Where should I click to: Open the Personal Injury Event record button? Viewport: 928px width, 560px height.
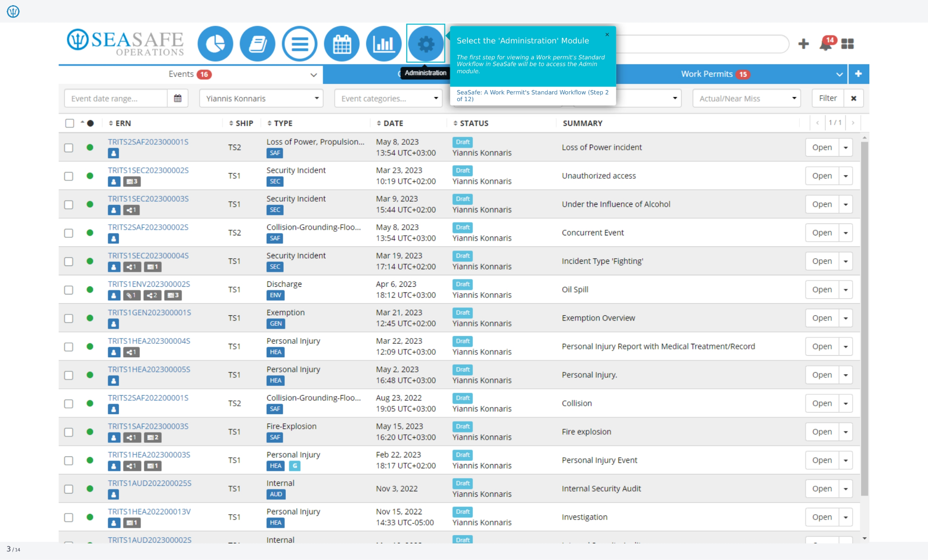(822, 461)
